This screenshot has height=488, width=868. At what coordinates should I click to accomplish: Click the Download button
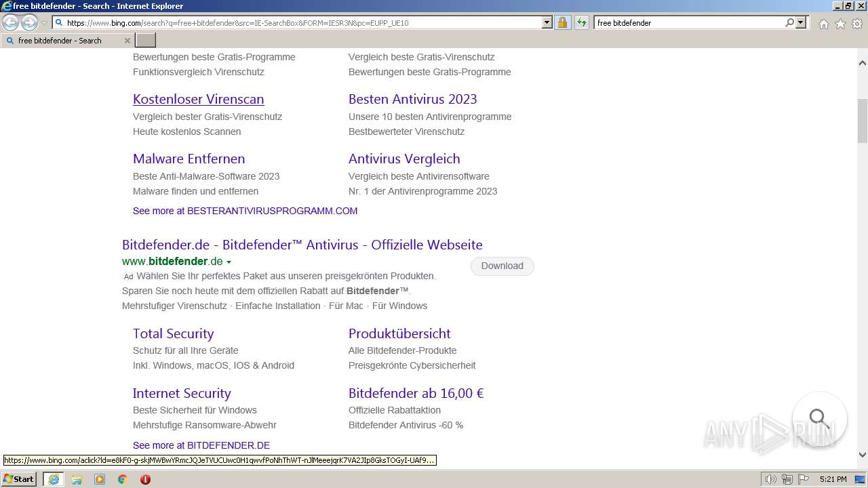(502, 266)
